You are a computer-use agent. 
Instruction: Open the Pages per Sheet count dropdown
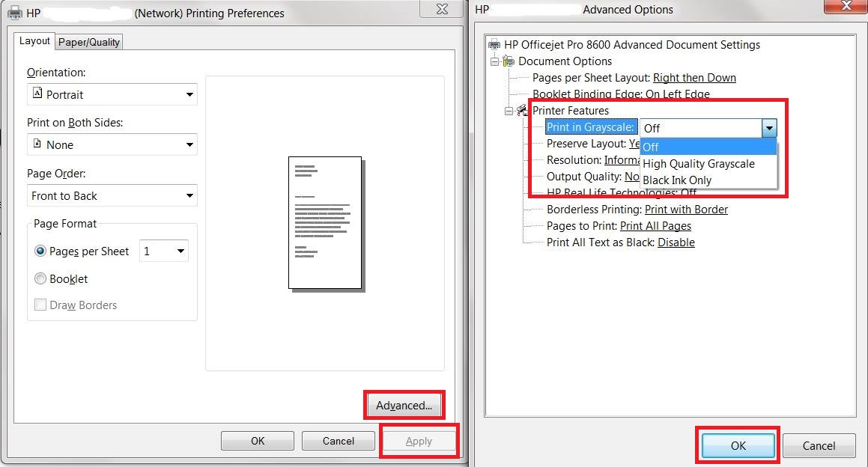click(164, 251)
